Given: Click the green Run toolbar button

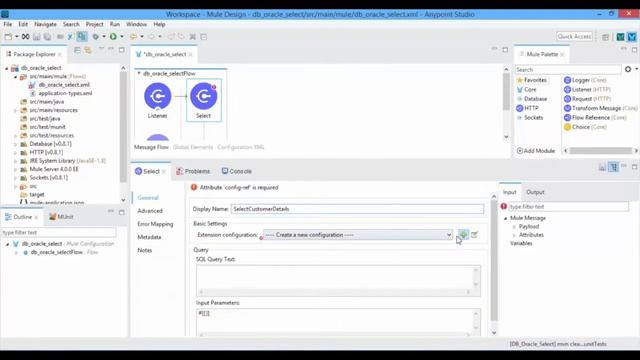Looking at the screenshot, I should [x=113, y=37].
